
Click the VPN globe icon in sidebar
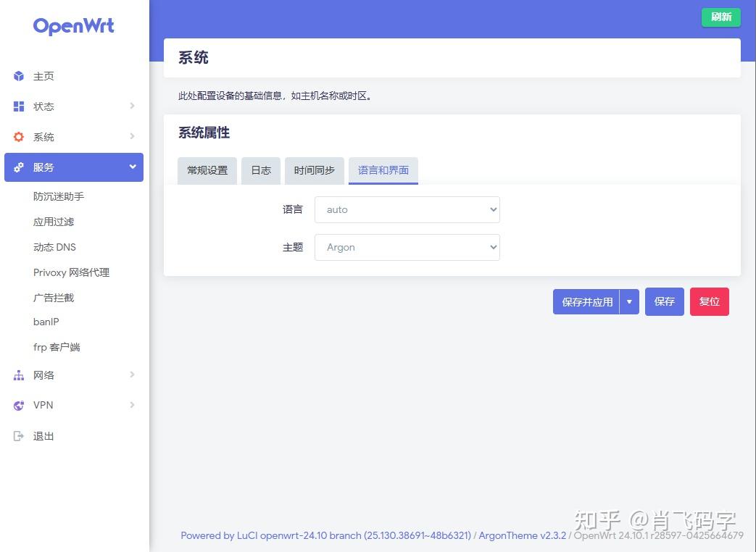coord(18,405)
